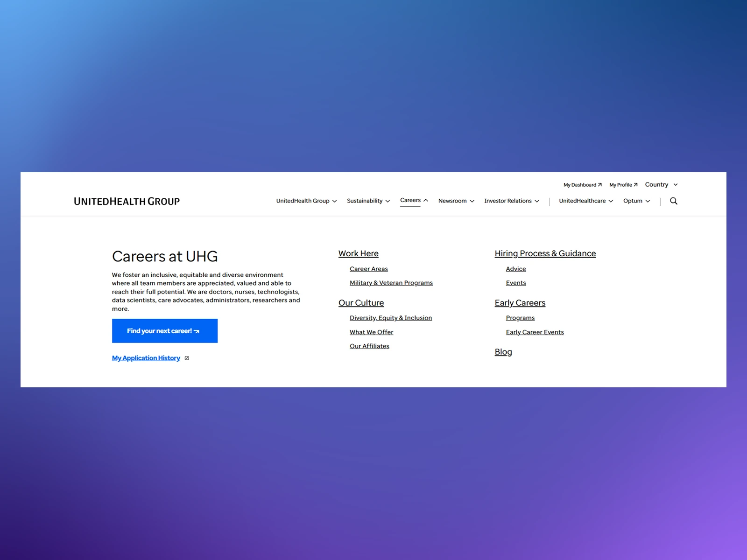Screen dimensions: 747x560
Task: Open My Dashboard link
Action: click(x=582, y=185)
